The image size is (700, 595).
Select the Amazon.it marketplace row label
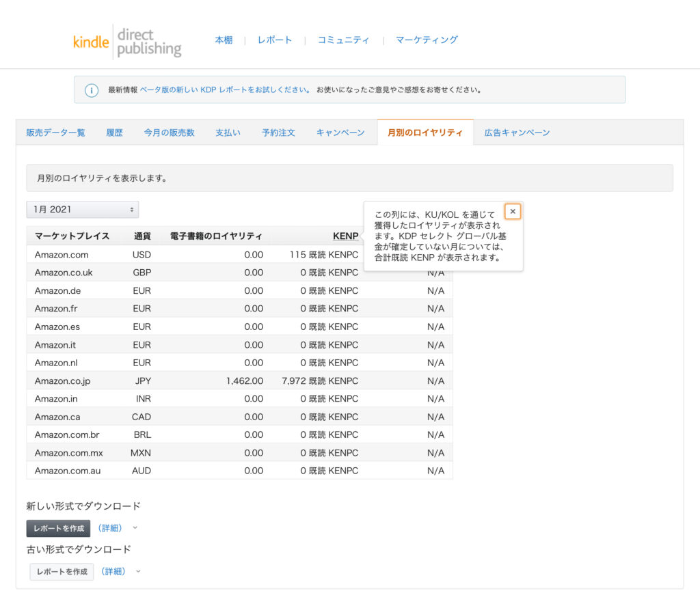pyautogui.click(x=55, y=345)
